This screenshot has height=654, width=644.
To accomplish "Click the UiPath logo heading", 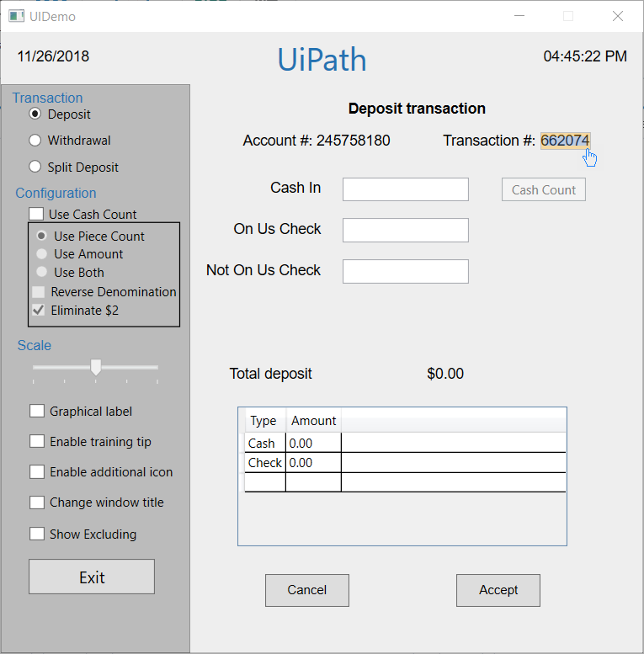I will tap(322, 59).
